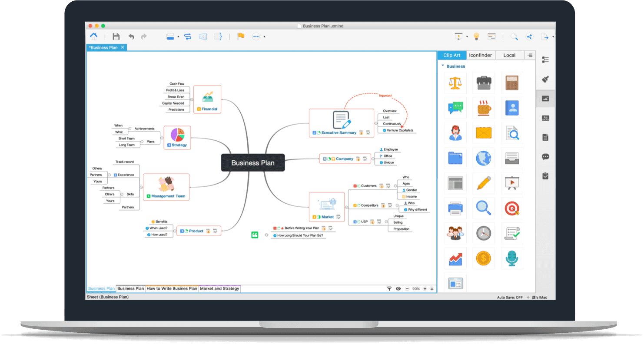Image resolution: width=644 pixels, height=344 pixels.
Task: Select the coffee cup clip art
Action: click(x=484, y=107)
